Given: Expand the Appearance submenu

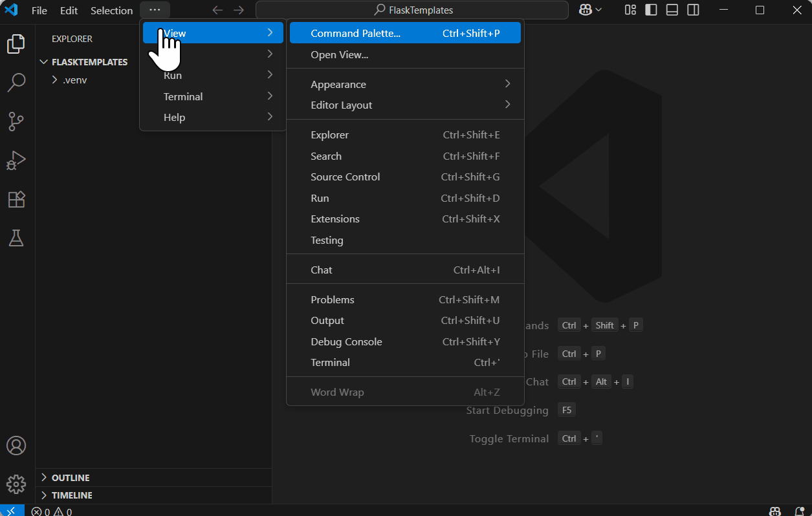Looking at the screenshot, I should pos(405,84).
